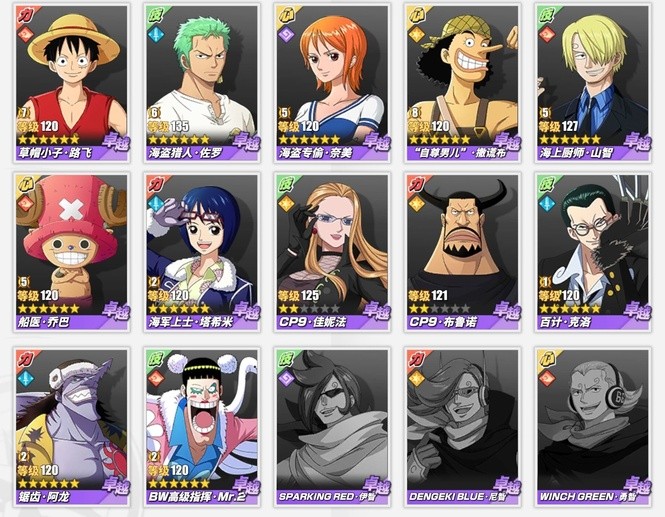Click the 船医·乔巴 name label

click(x=44, y=322)
